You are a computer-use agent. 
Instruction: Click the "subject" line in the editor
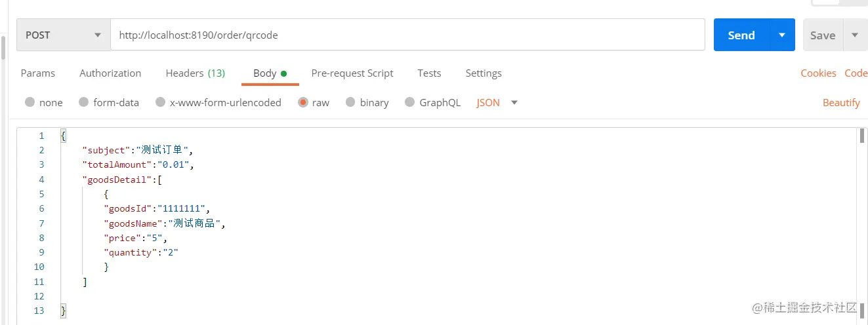pyautogui.click(x=138, y=150)
